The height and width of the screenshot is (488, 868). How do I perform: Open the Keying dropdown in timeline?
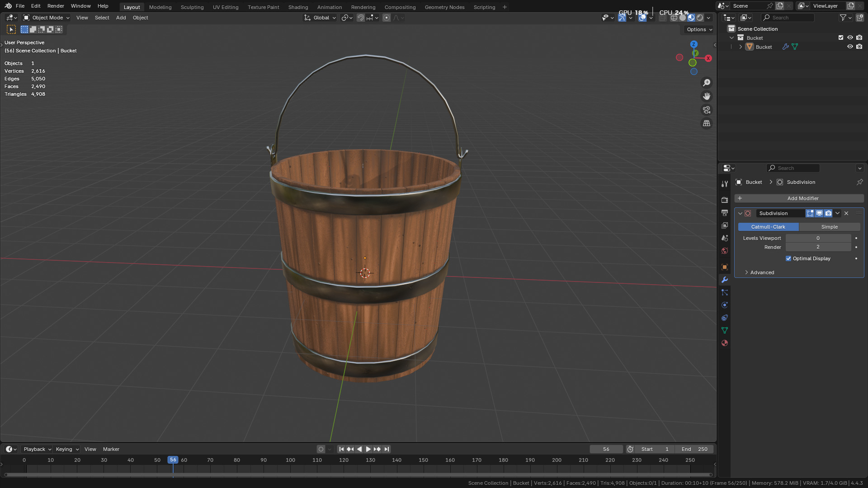pos(67,449)
